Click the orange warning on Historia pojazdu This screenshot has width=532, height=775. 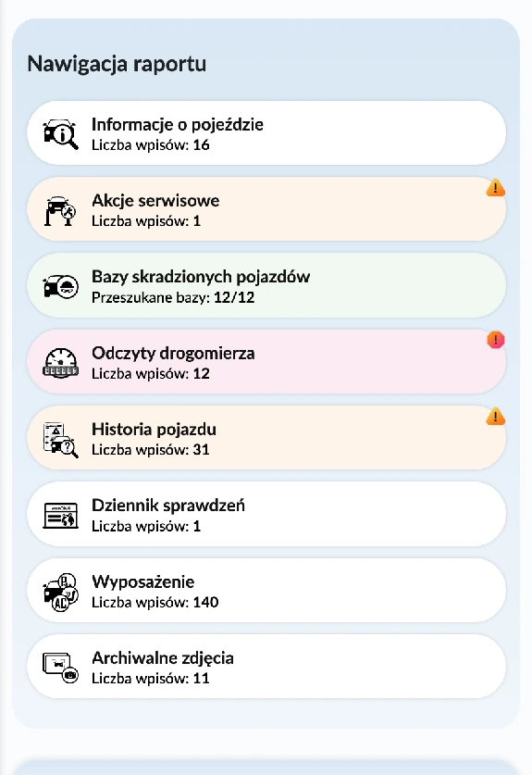click(x=495, y=416)
